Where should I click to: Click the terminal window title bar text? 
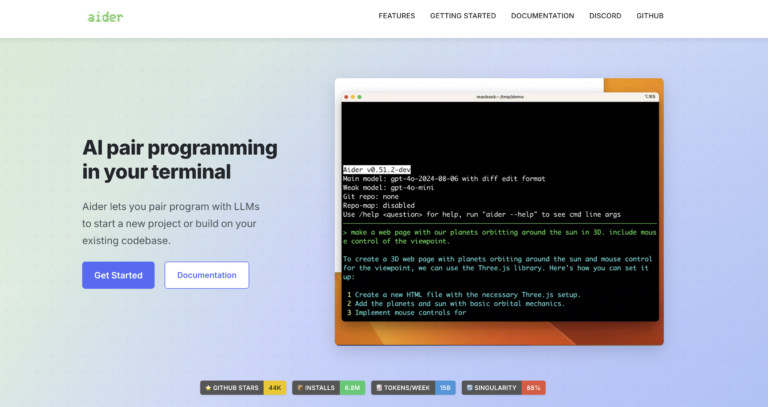pos(500,97)
